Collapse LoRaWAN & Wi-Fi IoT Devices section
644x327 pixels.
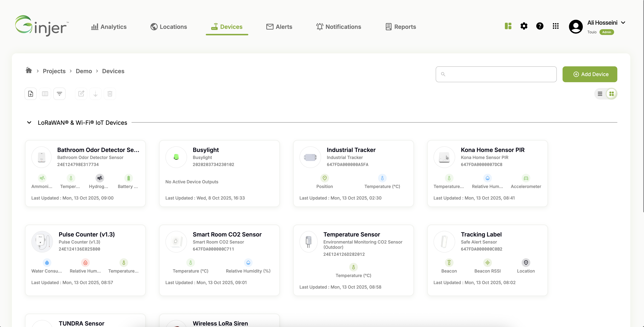(29, 123)
